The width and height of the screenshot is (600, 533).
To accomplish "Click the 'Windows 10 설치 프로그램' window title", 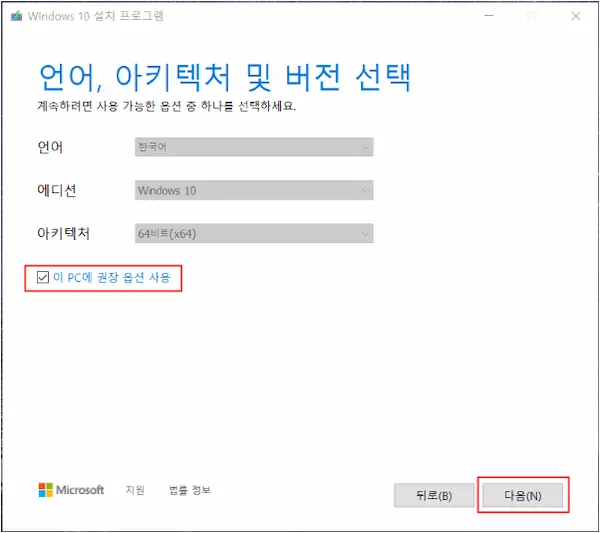I will [x=96, y=16].
